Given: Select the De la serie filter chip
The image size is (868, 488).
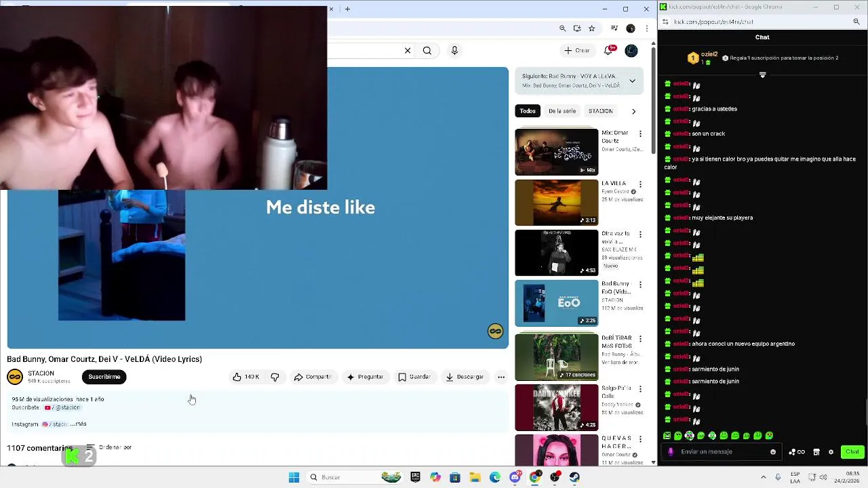Looking at the screenshot, I should [x=562, y=111].
